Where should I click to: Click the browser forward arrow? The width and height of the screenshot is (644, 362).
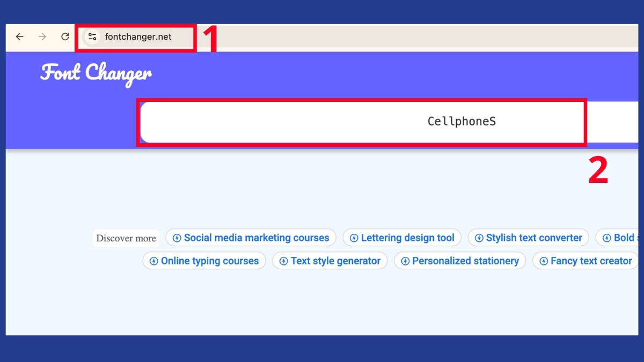click(42, 36)
